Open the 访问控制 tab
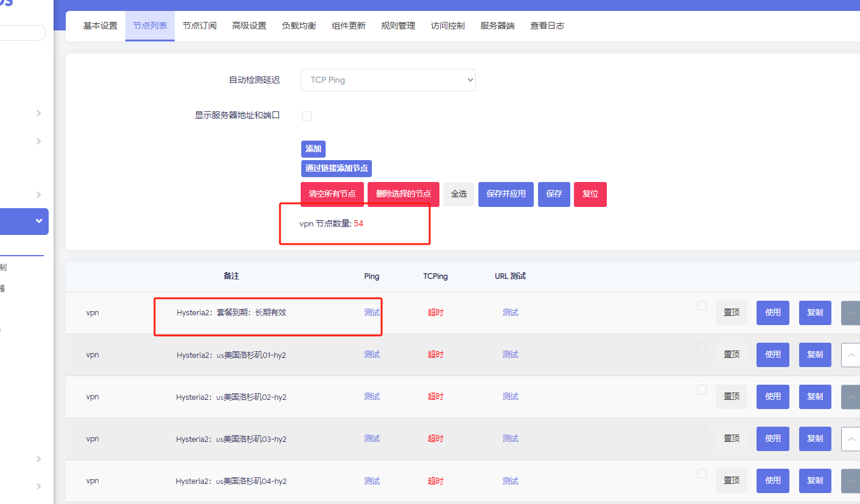Screen dimensions: 860x504 (x=447, y=26)
